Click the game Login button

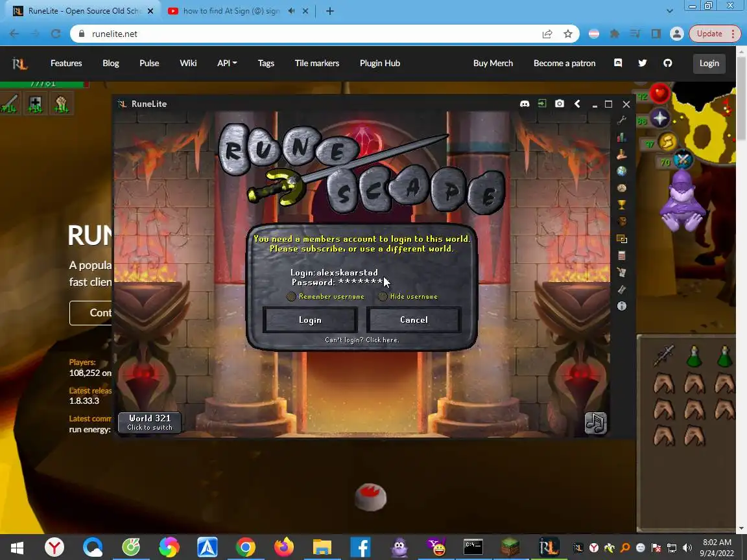pyautogui.click(x=310, y=320)
